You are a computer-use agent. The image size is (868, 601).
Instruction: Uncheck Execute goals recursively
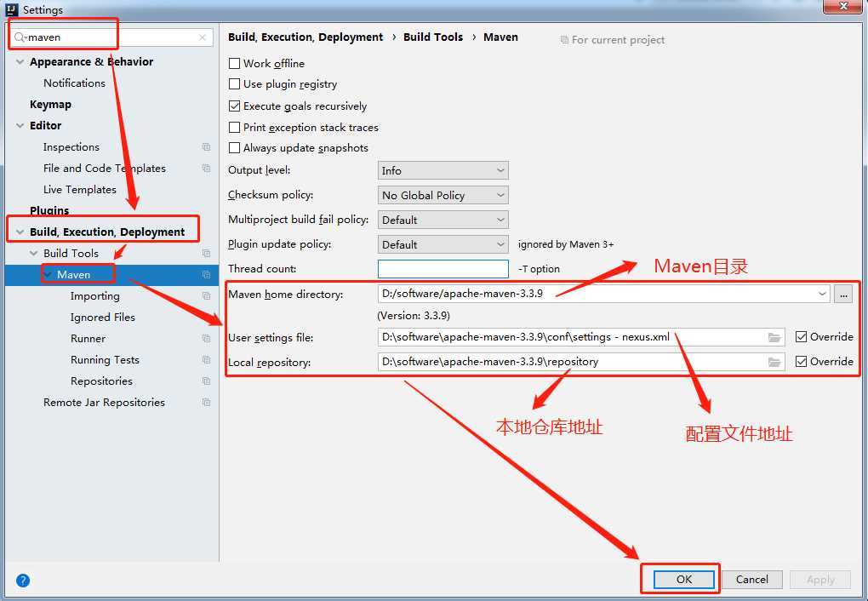(234, 106)
